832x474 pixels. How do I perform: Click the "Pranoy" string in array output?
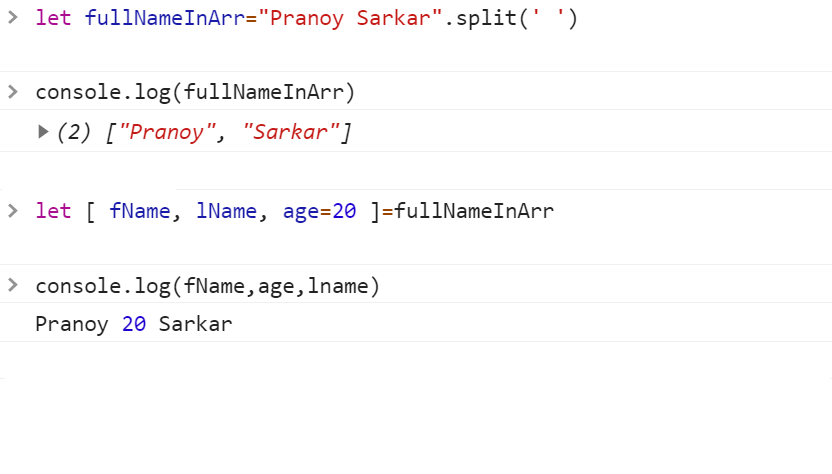[167, 132]
